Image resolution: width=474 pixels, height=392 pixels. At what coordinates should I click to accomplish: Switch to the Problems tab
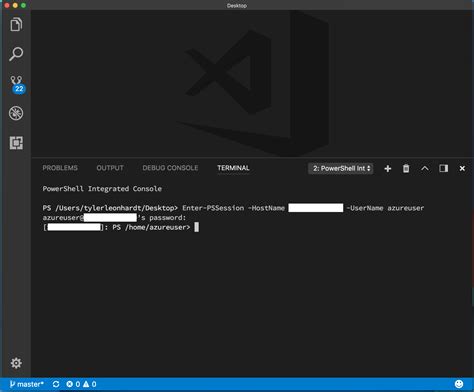coord(60,168)
